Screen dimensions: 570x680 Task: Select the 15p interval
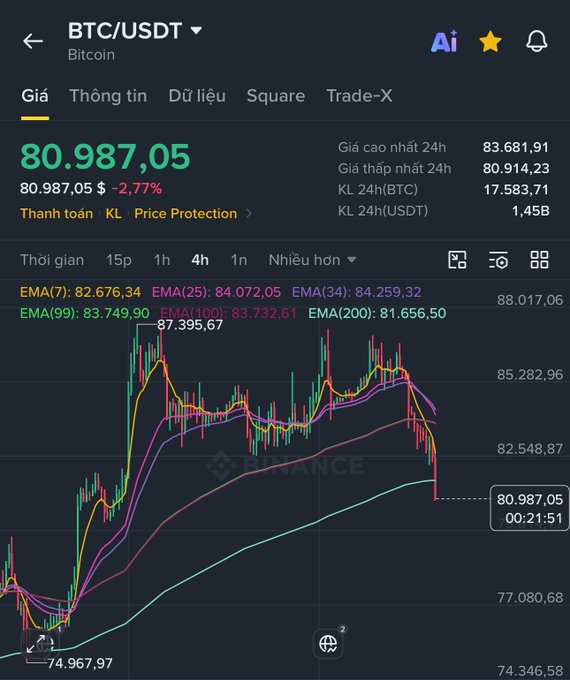coord(119,260)
